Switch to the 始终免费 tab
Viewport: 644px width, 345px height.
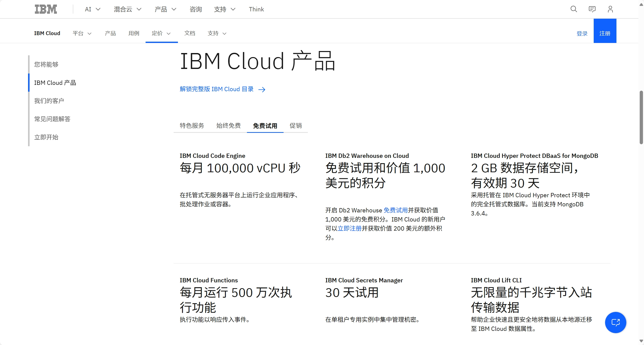228,126
